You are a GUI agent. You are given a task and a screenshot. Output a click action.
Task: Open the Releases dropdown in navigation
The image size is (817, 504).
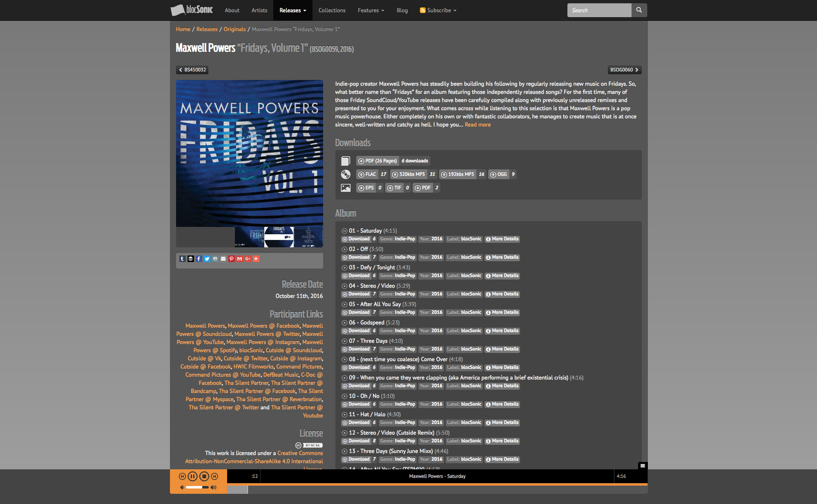(292, 11)
